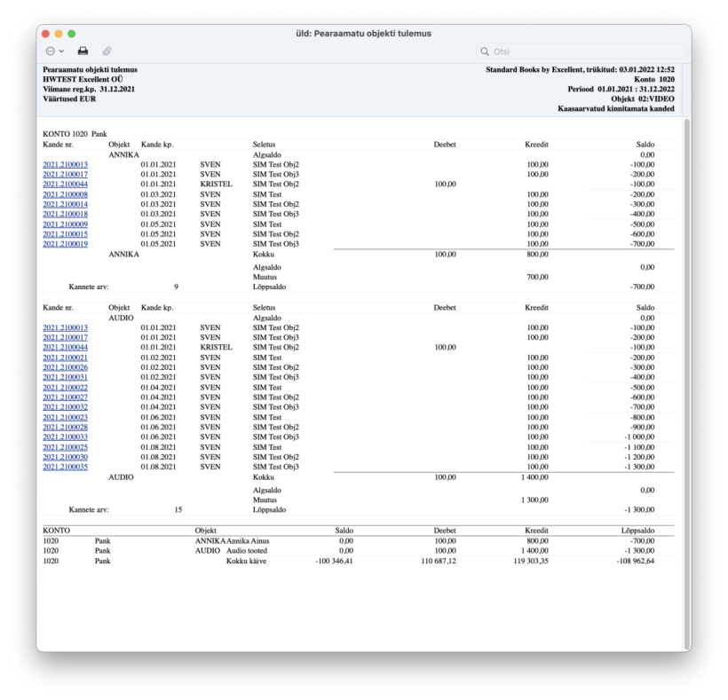Viewport: 728px width, 700px height.
Task: Click the 'HWTEST Excellent OÜ' company name
Action: 83,79
